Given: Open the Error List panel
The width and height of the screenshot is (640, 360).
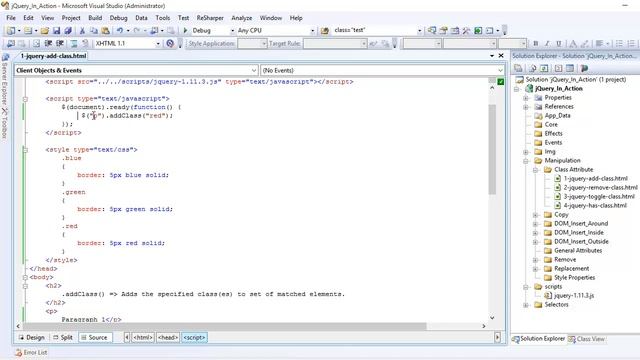Looking at the screenshot, I should (31, 352).
